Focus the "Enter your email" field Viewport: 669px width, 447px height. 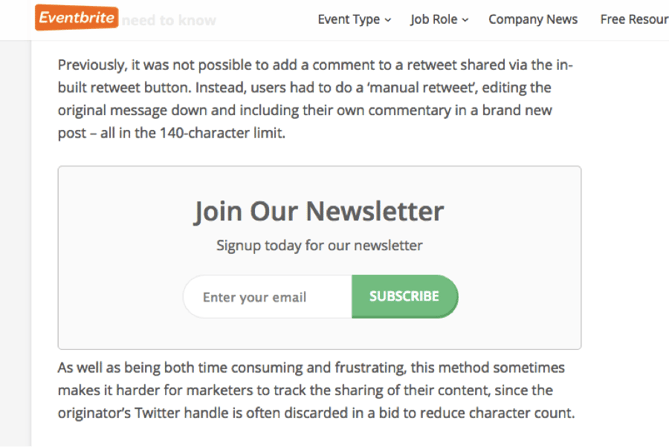point(267,297)
